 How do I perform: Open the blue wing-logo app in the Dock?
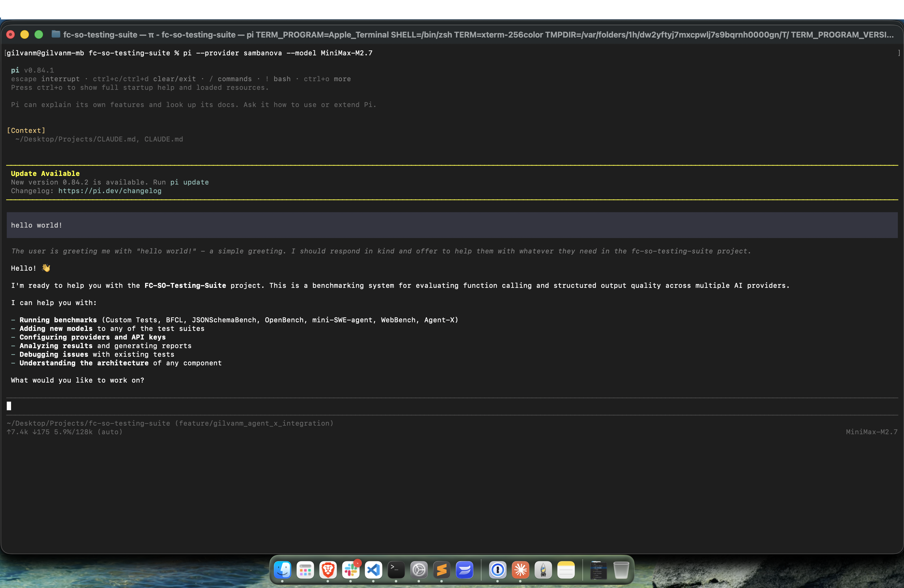[464, 570]
